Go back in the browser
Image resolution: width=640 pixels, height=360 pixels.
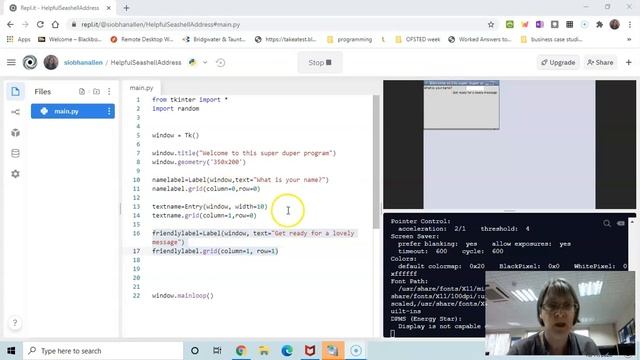pyautogui.click(x=10, y=24)
